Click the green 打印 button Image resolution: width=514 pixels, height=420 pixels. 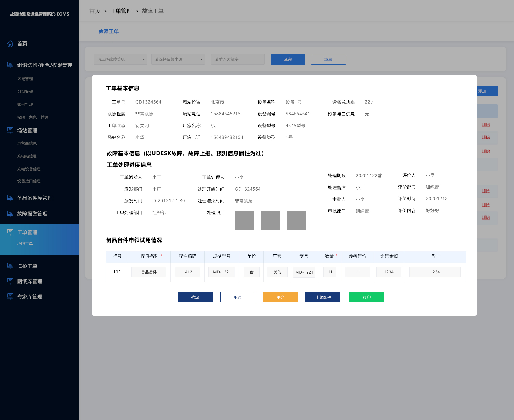367,297
